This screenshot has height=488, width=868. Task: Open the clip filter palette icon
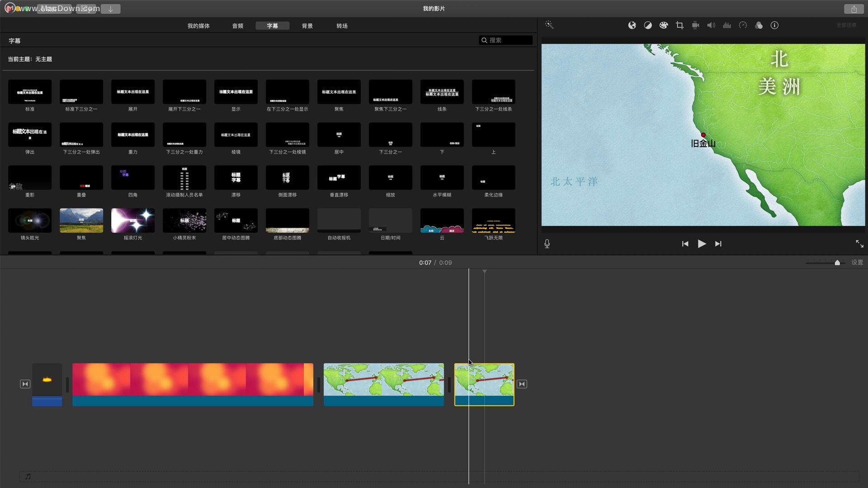click(663, 25)
